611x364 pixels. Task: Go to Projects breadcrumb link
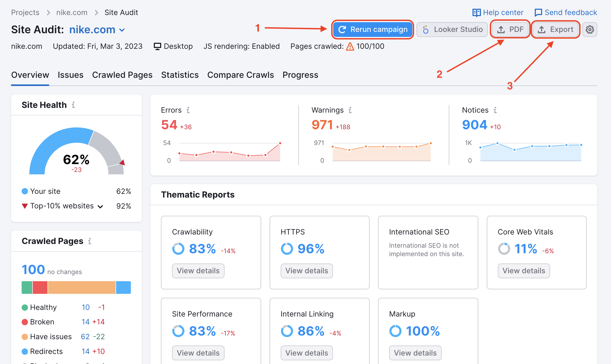(x=25, y=13)
